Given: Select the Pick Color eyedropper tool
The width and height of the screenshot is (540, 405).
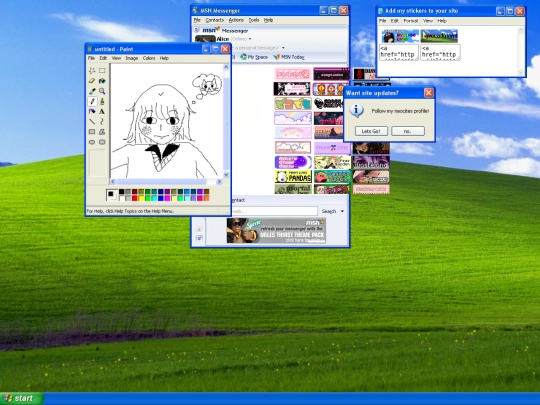Looking at the screenshot, I should [92, 91].
